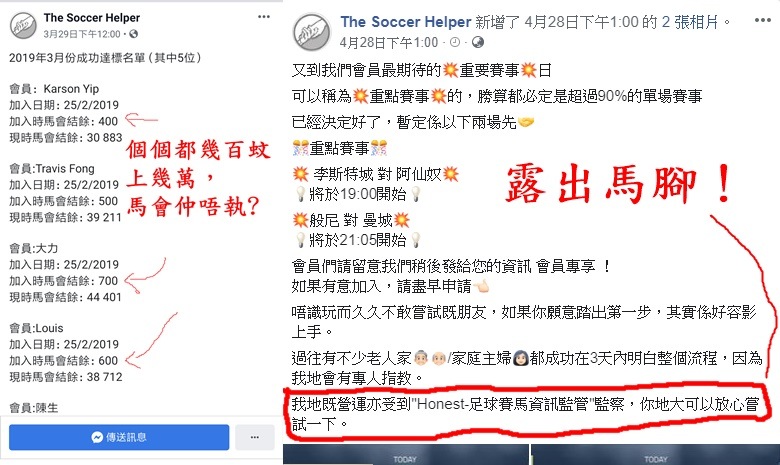
Task: Click the red-circled Honest-足球賽馬資訊監管 paragraph
Action: tap(525, 414)
